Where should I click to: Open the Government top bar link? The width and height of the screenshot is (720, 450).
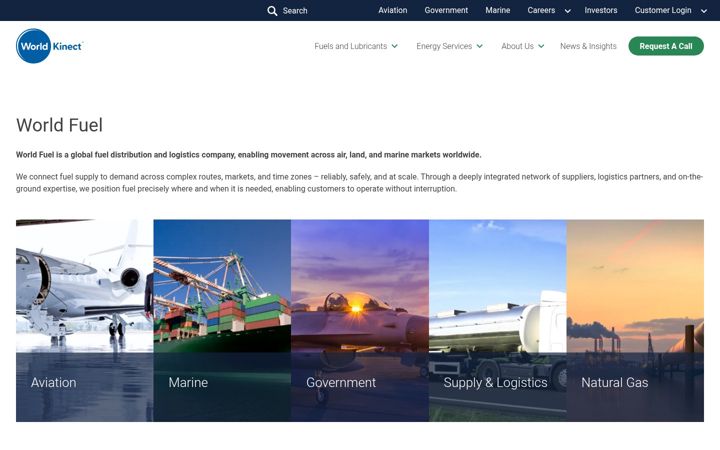pos(446,10)
